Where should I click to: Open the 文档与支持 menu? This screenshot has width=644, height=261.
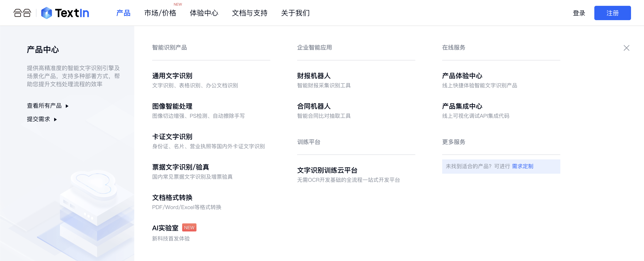coord(249,13)
